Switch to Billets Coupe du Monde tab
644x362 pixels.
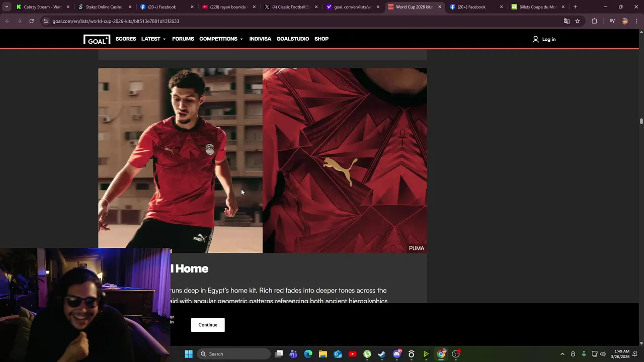point(538,7)
